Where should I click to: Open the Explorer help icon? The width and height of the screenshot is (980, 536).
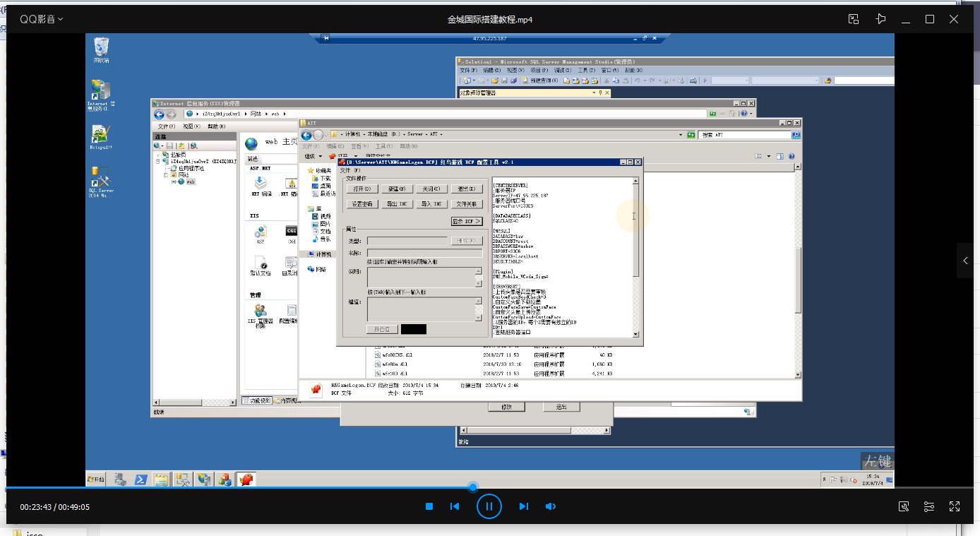point(791,156)
